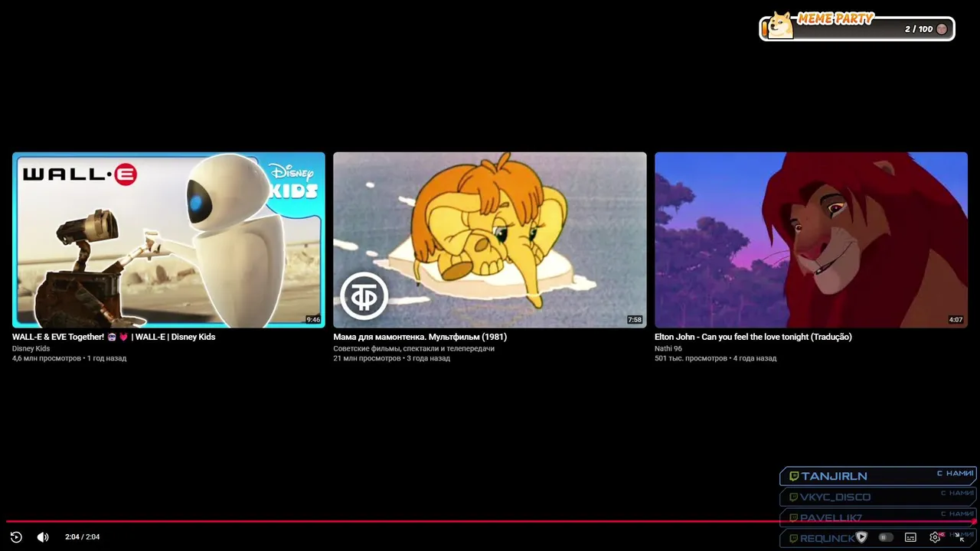
Task: Replay the finished video
Action: click(x=16, y=537)
